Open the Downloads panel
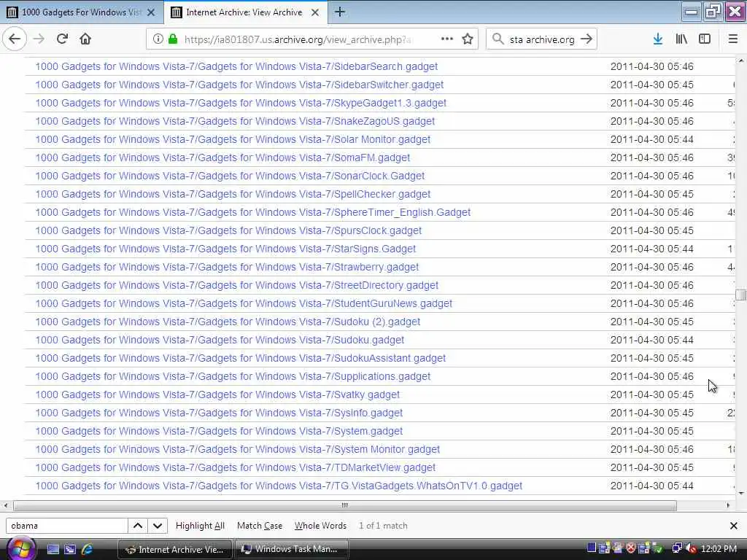This screenshot has height=560, width=747. (657, 39)
